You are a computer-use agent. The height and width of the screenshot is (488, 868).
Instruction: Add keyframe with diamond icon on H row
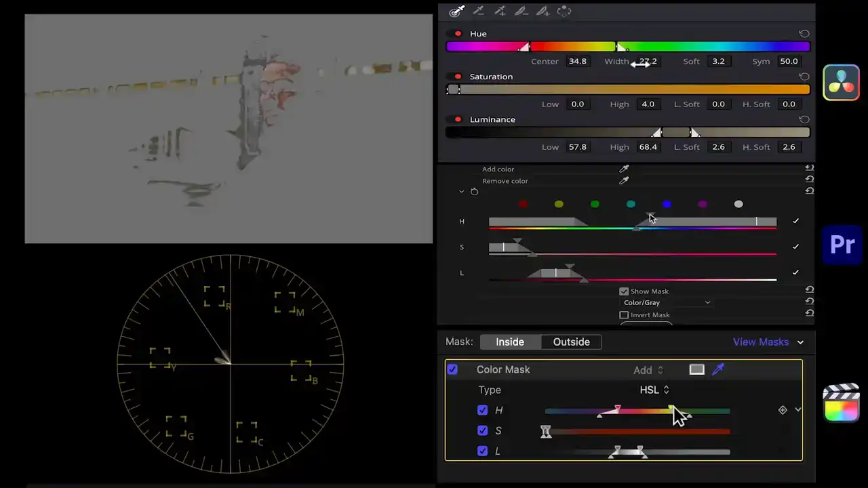(783, 410)
